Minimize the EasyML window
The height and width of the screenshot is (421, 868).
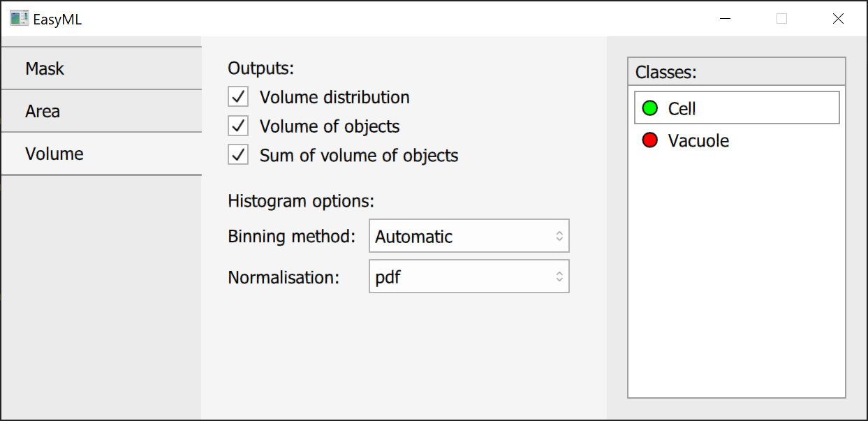(x=726, y=19)
